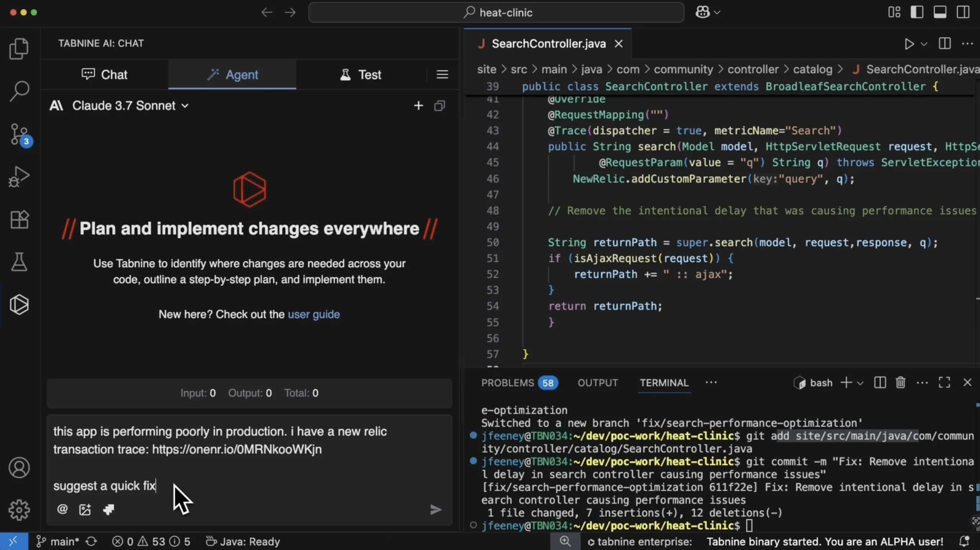Image resolution: width=980 pixels, height=550 pixels.
Task: Insert an @ mention in chat input
Action: 62,509
